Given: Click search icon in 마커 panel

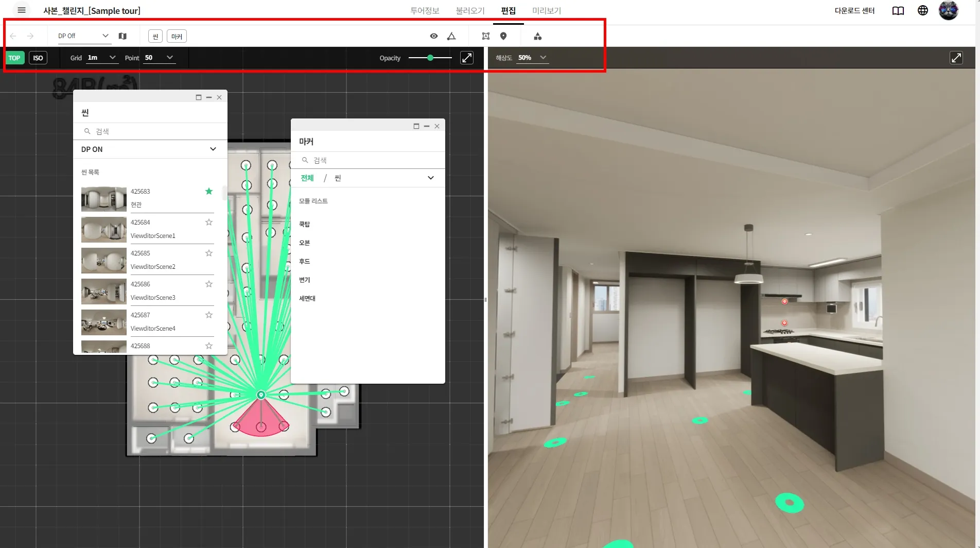Looking at the screenshot, I should click(x=305, y=160).
